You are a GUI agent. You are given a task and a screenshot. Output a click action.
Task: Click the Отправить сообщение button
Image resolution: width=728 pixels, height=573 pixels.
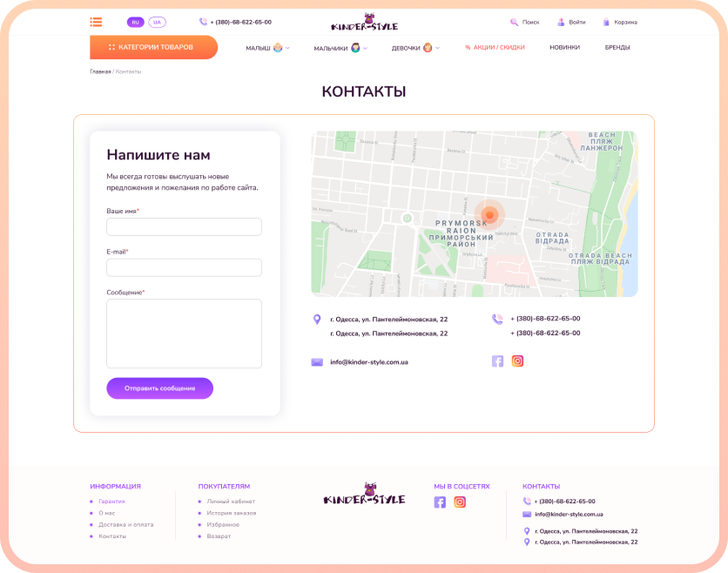[159, 388]
